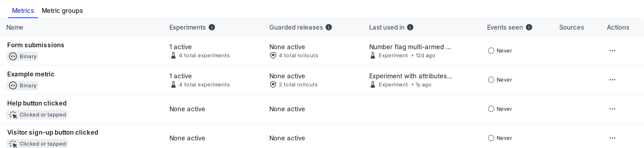Viewport: 644px width, 148px height.
Task: Click the Name column header
Action: tap(15, 27)
